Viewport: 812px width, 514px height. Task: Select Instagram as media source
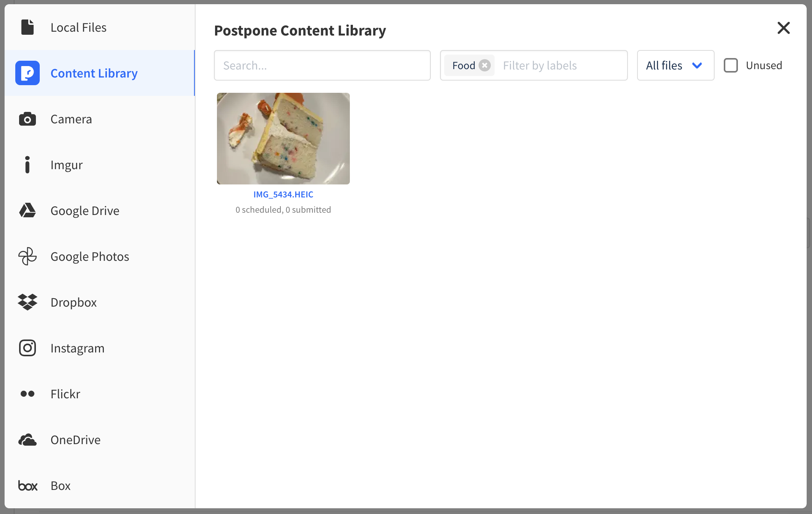tap(27, 348)
